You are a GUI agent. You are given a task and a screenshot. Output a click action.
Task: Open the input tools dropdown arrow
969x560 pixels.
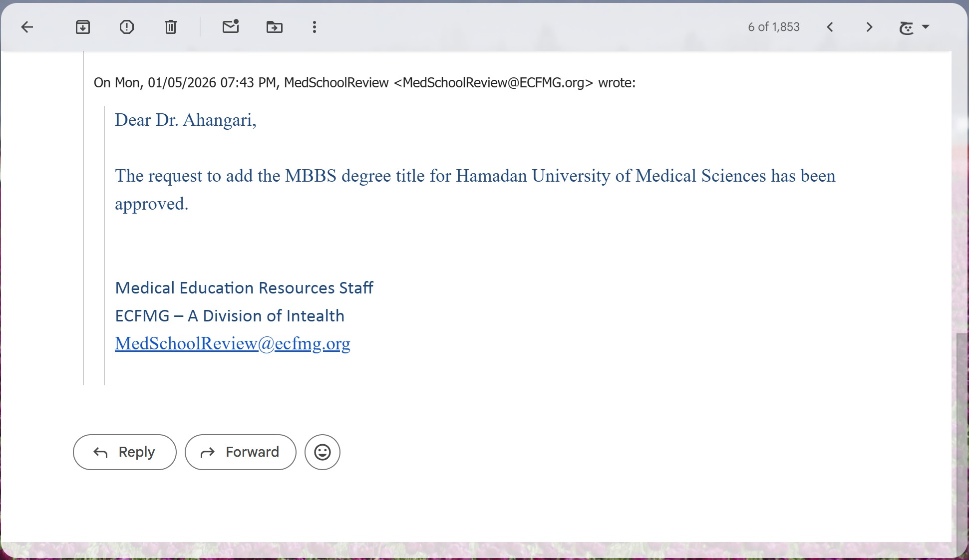point(926,27)
